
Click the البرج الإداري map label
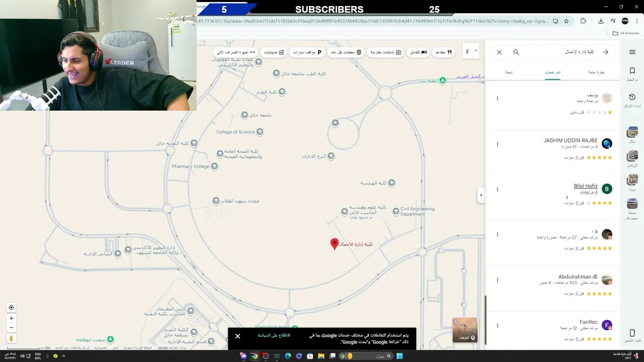coord(314,156)
